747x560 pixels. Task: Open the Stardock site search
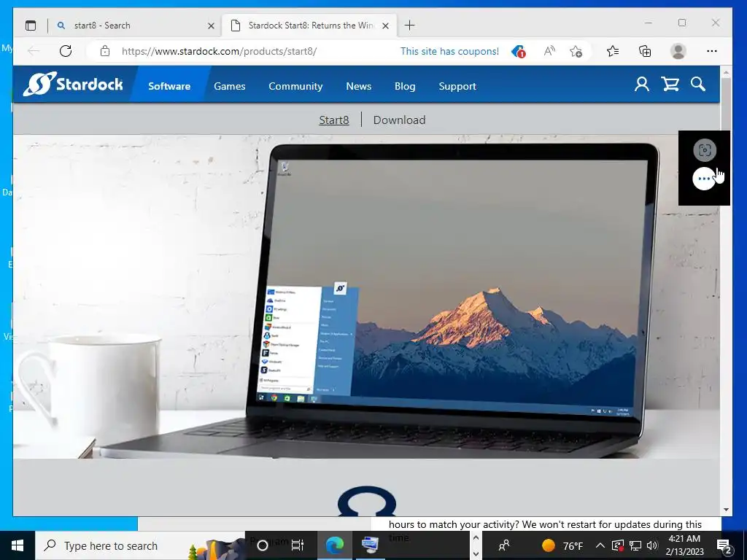tap(698, 85)
